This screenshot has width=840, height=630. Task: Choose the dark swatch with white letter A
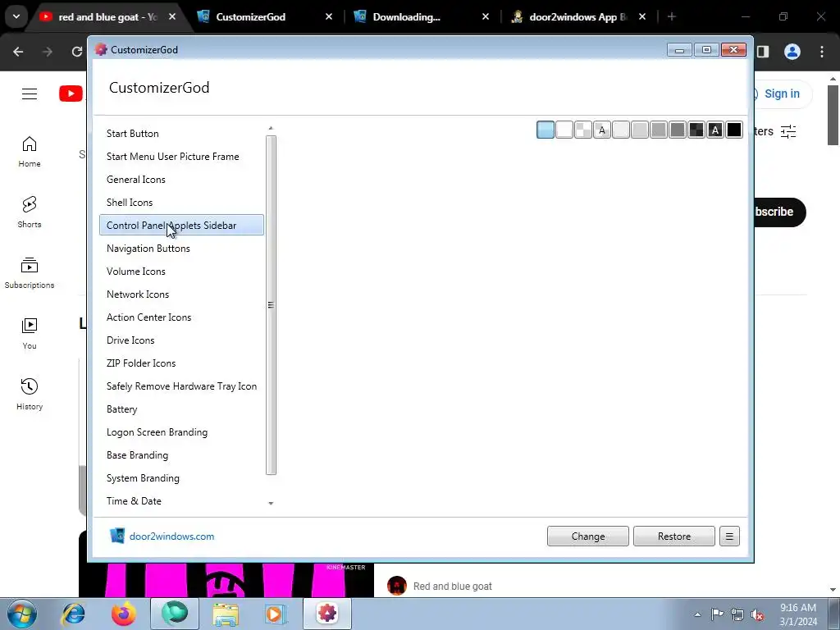[715, 130]
